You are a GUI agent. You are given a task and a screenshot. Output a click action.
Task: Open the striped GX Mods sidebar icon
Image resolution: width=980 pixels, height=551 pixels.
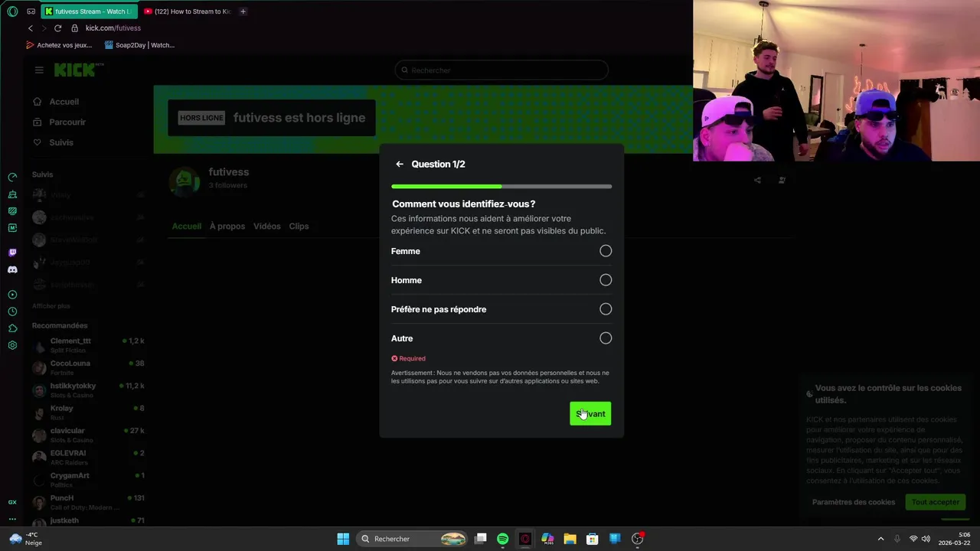click(x=12, y=211)
